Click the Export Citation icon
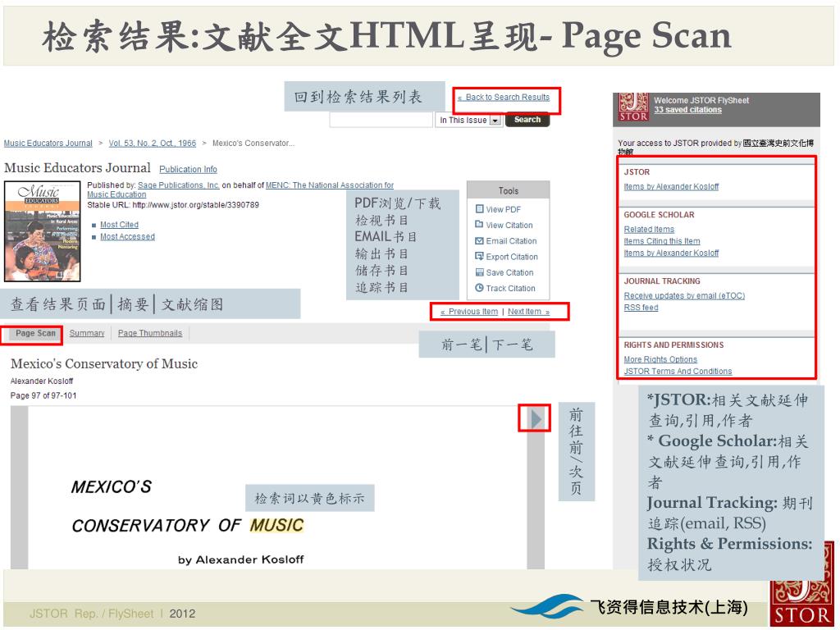Viewport: 840px width, 630px height. [479, 256]
